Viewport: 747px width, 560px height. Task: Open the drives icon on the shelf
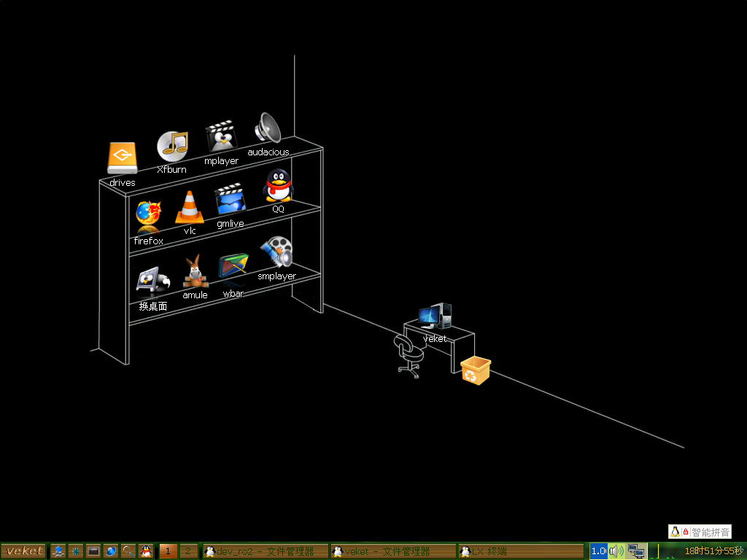(x=123, y=158)
